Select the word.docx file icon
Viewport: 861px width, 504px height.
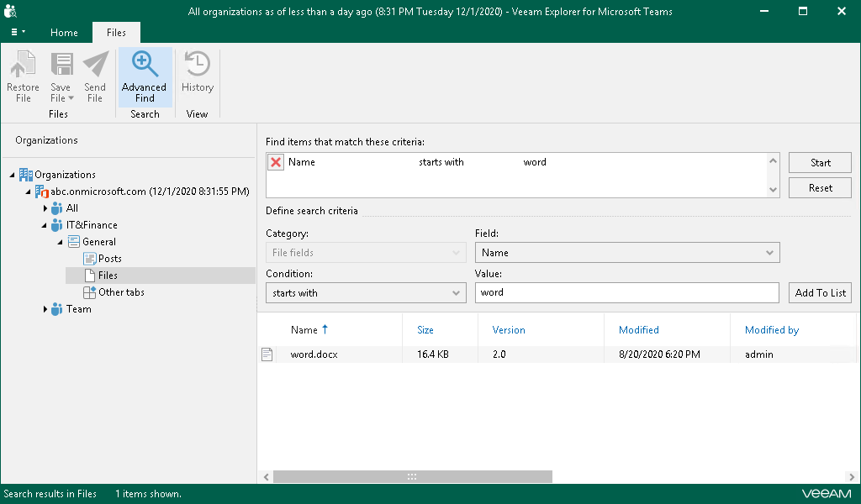pyautogui.click(x=267, y=354)
